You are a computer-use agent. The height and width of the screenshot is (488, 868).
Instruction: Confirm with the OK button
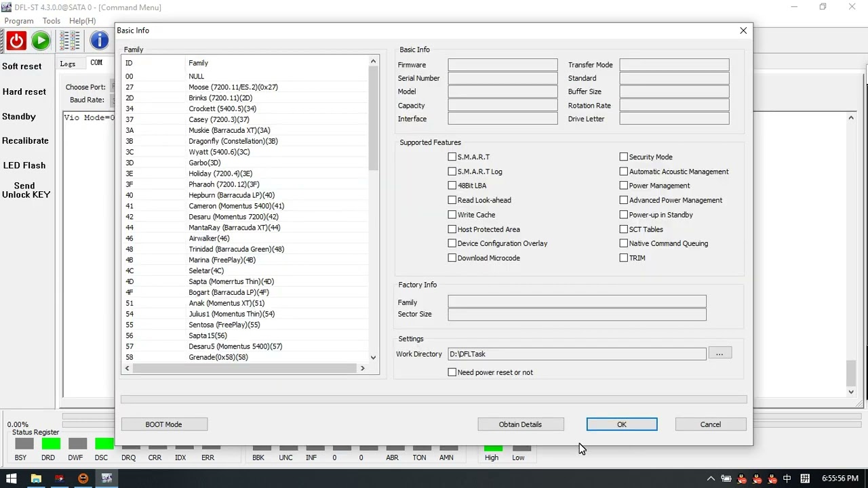click(x=622, y=424)
